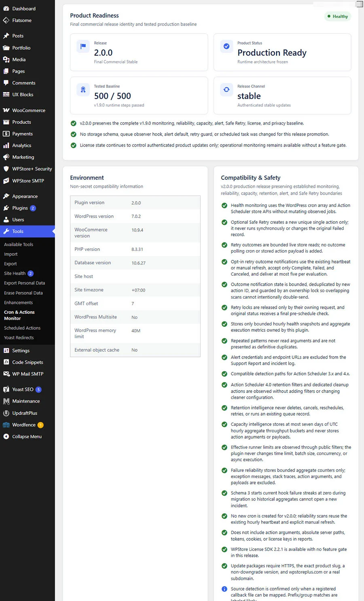
Task: Open Export Personal Data submenu item
Action: click(24, 283)
